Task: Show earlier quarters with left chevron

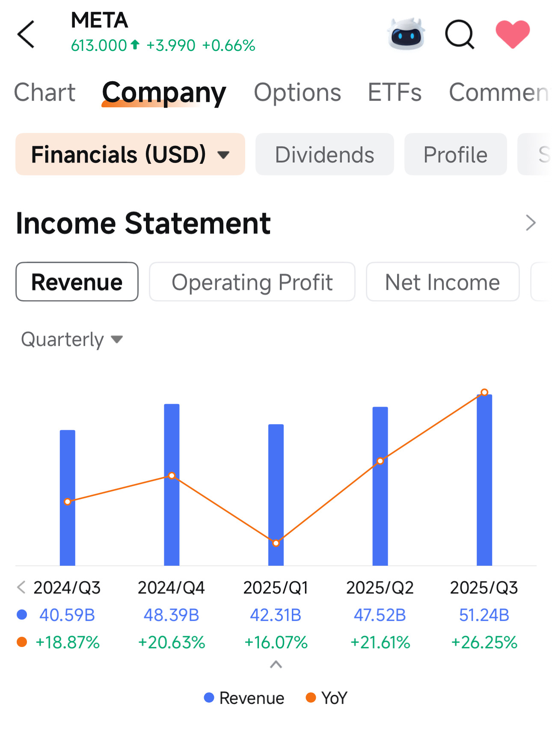Action: click(x=21, y=588)
